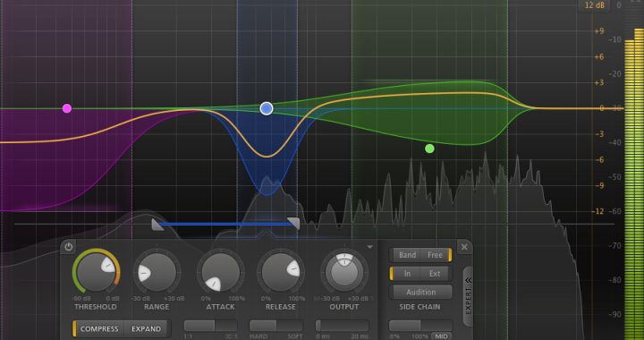Select the blue band node
Image resolution: width=644 pixels, height=340 pixels.
click(267, 108)
